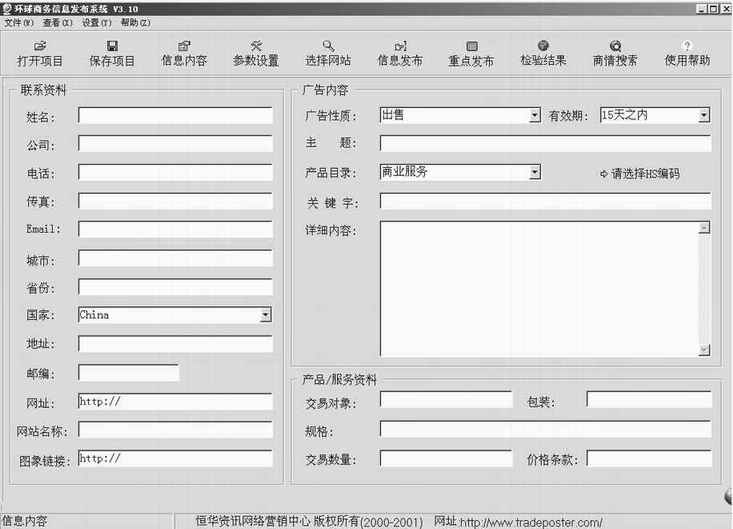733x529 pixels.
Task: Expand the 产品目录 dropdown showing 商业服务
Action: [x=535, y=172]
